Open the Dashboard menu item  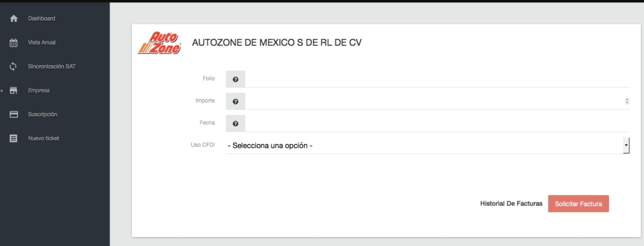point(42,18)
